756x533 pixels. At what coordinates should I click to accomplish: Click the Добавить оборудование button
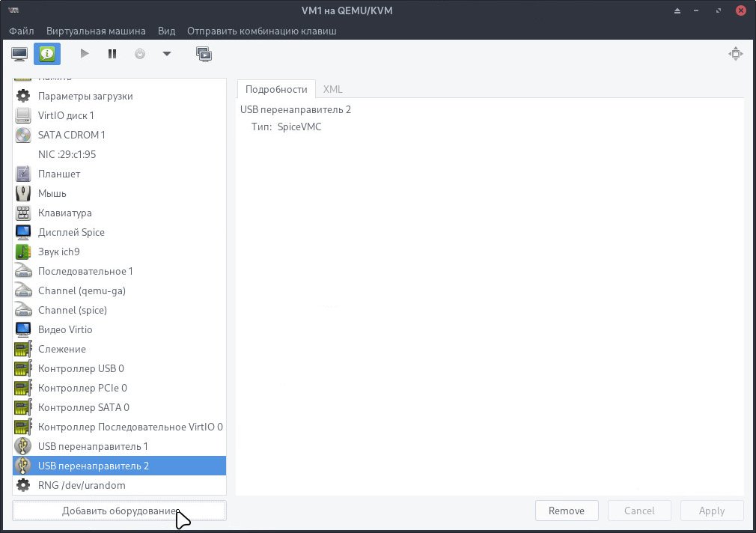pyautogui.click(x=118, y=510)
